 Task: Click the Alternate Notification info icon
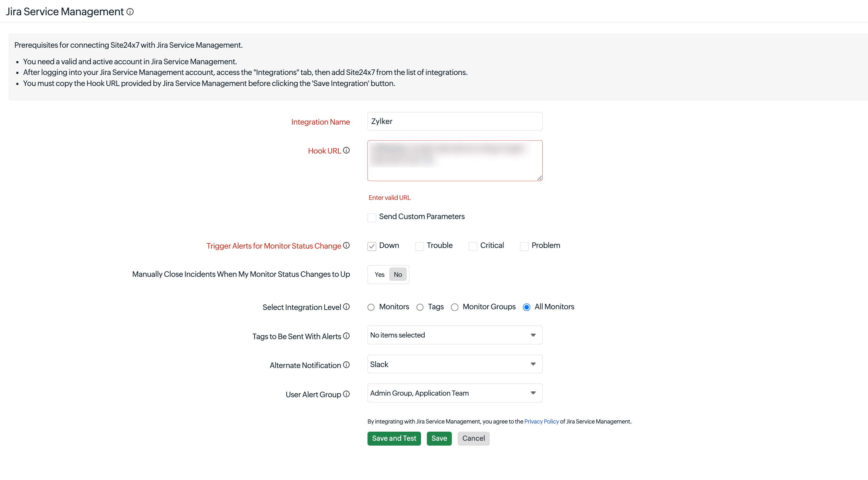click(x=346, y=365)
